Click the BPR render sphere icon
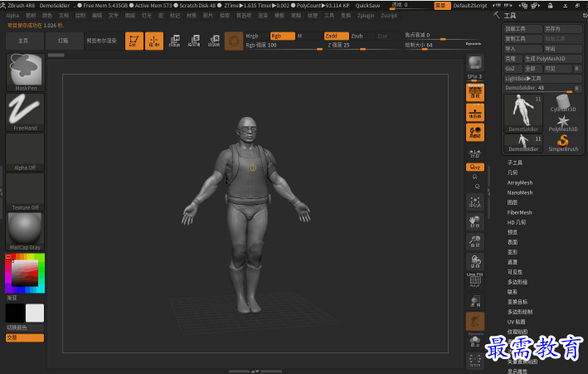The width and height of the screenshot is (588, 374). tap(475, 64)
